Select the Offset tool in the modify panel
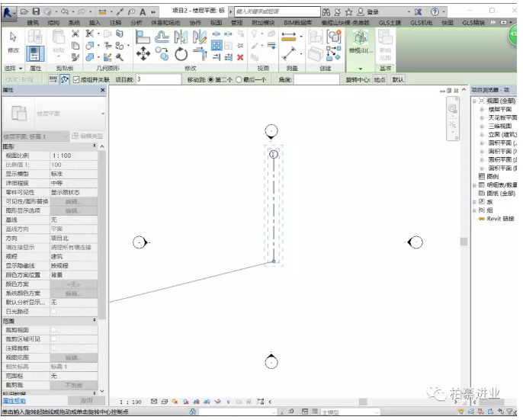The image size is (523, 420). [x=162, y=37]
